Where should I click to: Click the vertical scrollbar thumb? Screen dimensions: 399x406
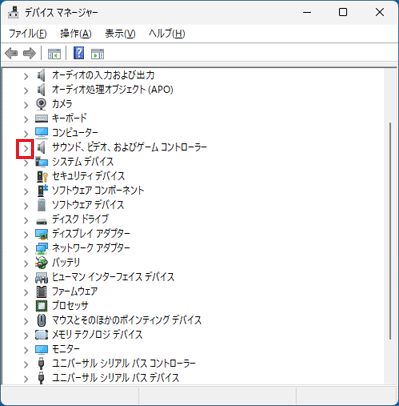[x=390, y=231]
